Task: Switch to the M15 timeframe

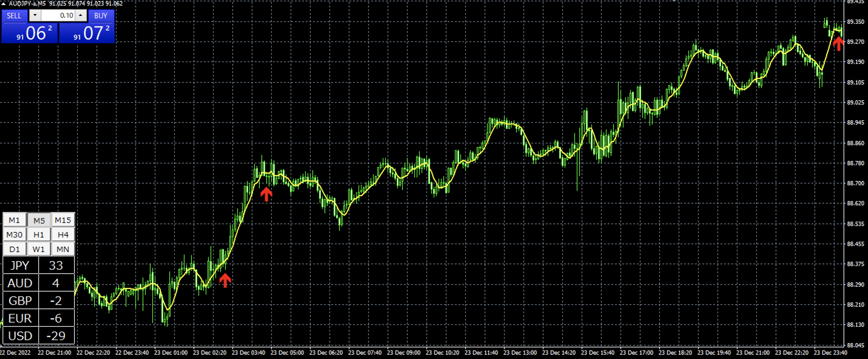Action: coord(63,220)
